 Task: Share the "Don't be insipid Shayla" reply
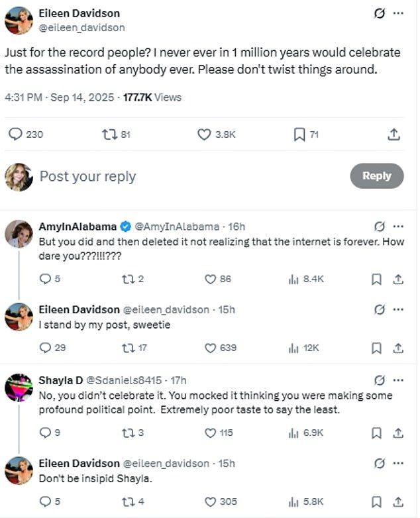point(397,502)
